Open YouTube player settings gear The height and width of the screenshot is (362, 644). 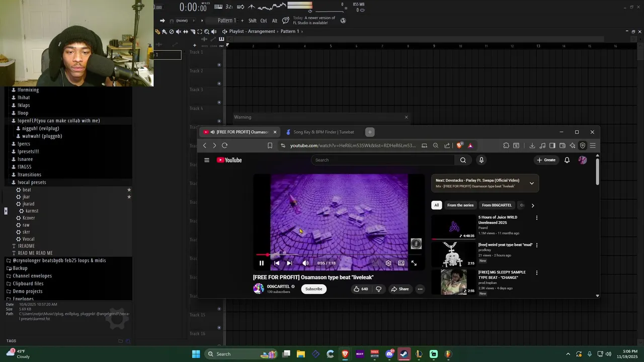388,263
